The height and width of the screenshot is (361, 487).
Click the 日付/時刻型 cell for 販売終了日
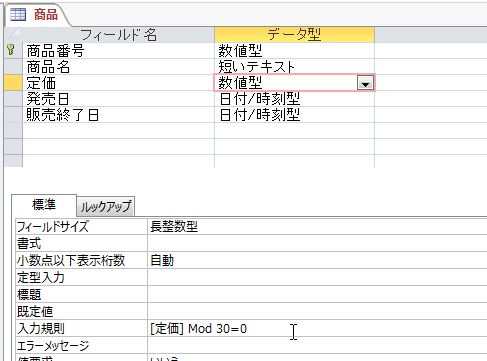tap(294, 114)
